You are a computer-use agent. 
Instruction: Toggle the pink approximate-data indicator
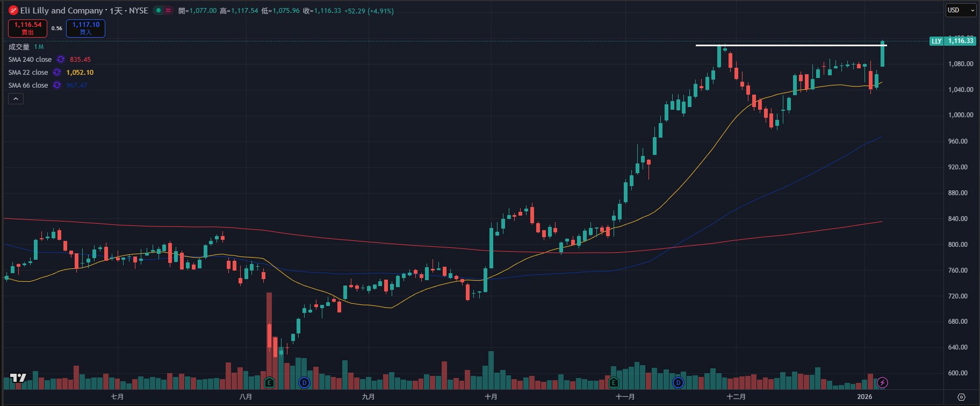pos(169,10)
